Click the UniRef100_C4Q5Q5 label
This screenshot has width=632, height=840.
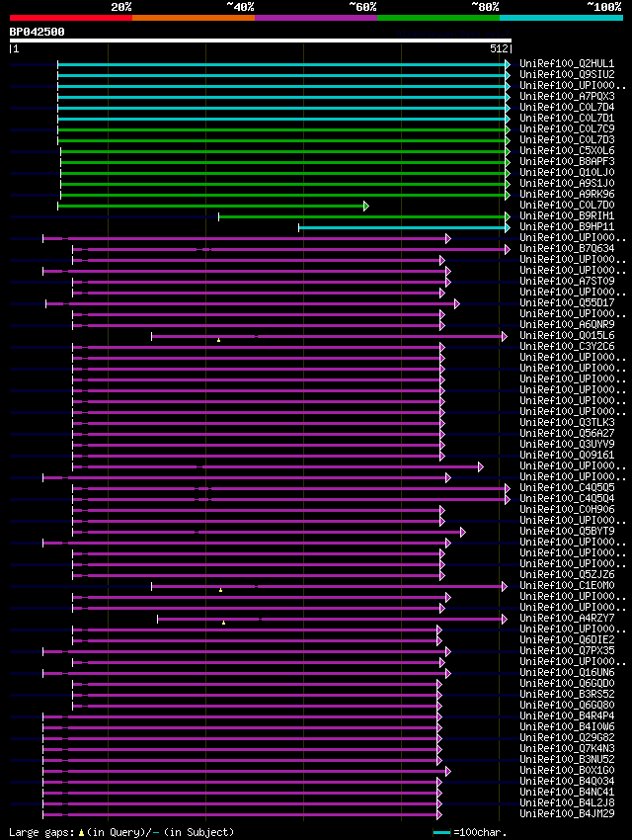[x=567, y=487]
